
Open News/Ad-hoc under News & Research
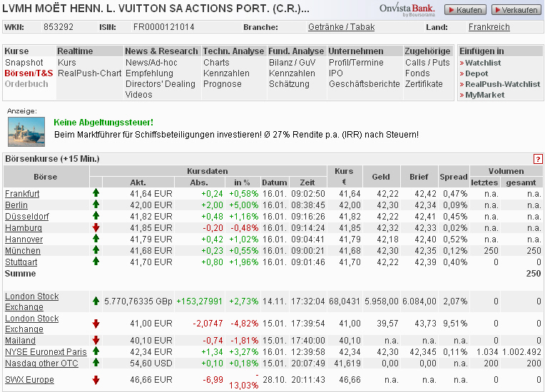[x=151, y=63]
